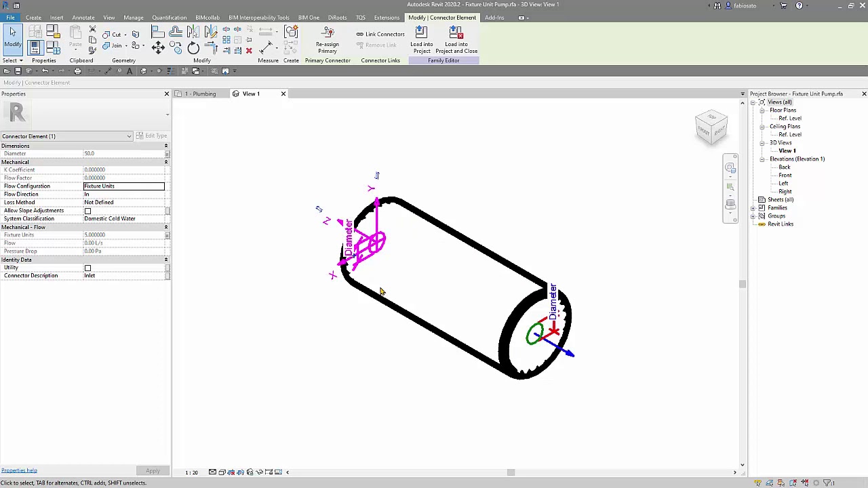The width and height of the screenshot is (868, 488).
Task: Open the Paste clipboard tool
Action: [x=75, y=37]
